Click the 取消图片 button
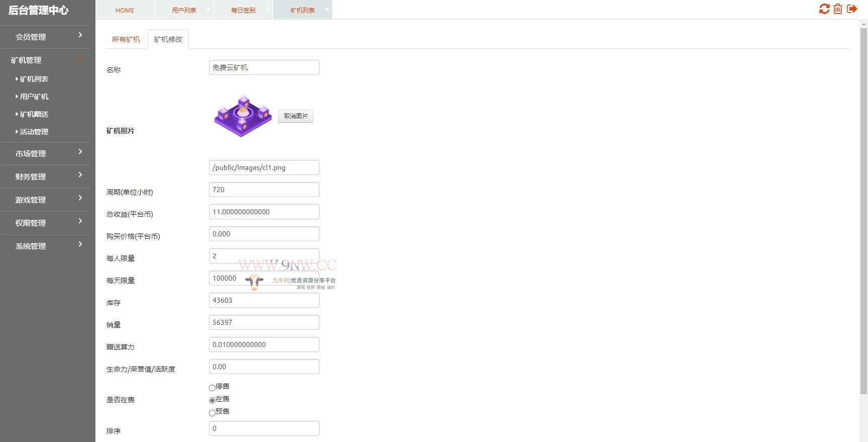This screenshot has height=442, width=868. pyautogui.click(x=296, y=116)
